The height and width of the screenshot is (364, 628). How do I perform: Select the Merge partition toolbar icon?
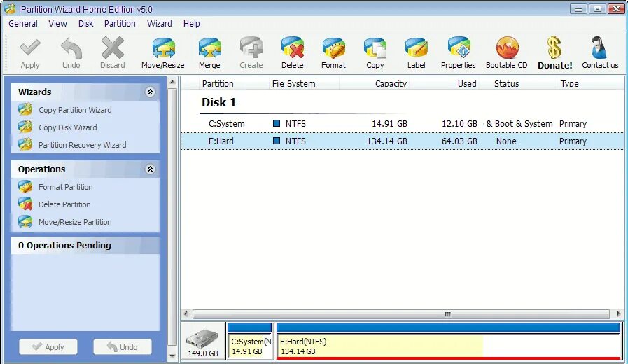pyautogui.click(x=209, y=53)
